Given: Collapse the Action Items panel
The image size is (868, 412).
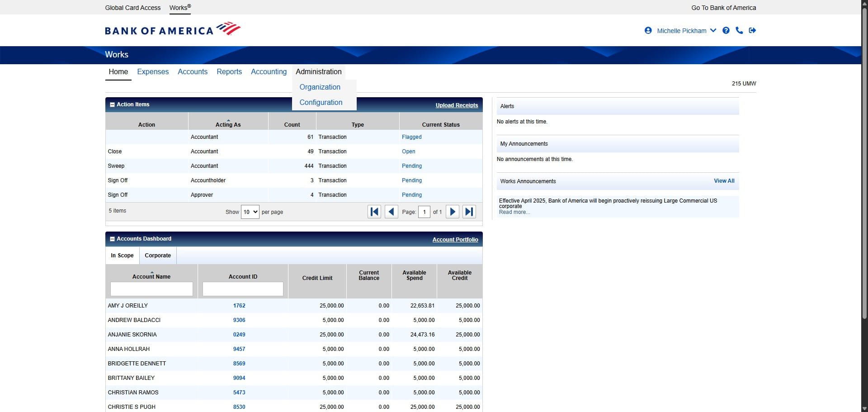Looking at the screenshot, I should click(112, 104).
